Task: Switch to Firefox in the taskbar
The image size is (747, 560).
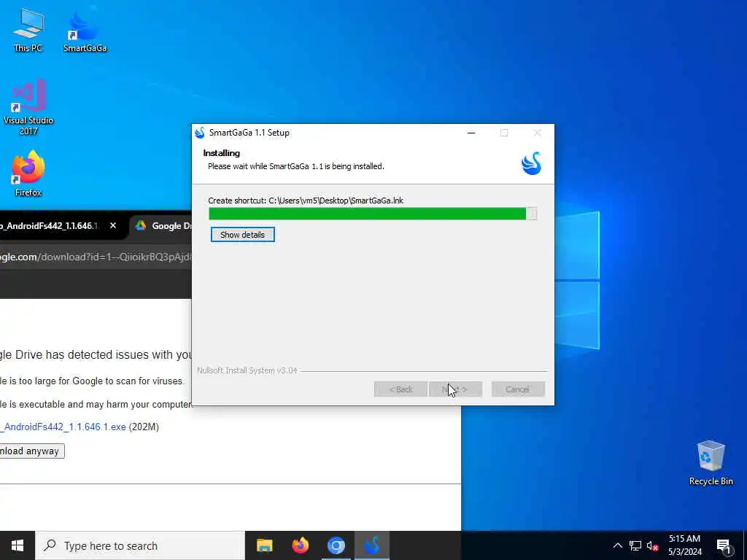Action: (x=300, y=545)
